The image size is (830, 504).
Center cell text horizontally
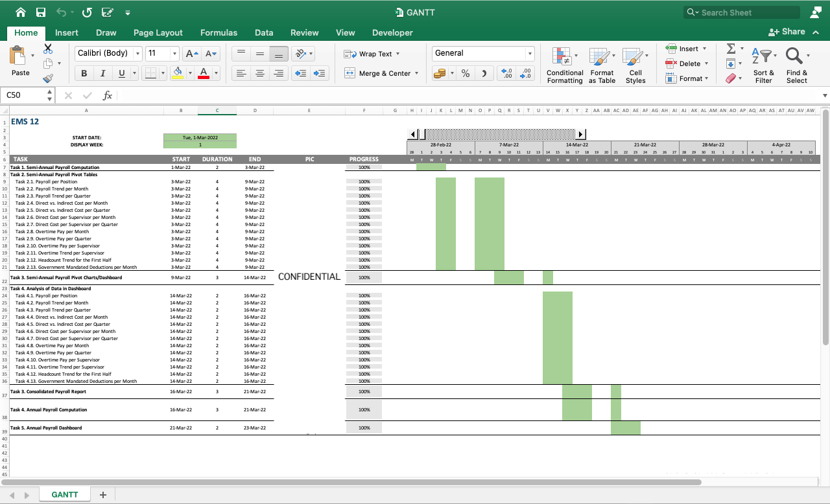click(x=259, y=74)
